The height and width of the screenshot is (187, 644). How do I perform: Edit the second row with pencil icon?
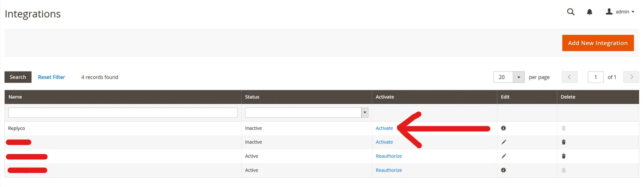tap(504, 142)
